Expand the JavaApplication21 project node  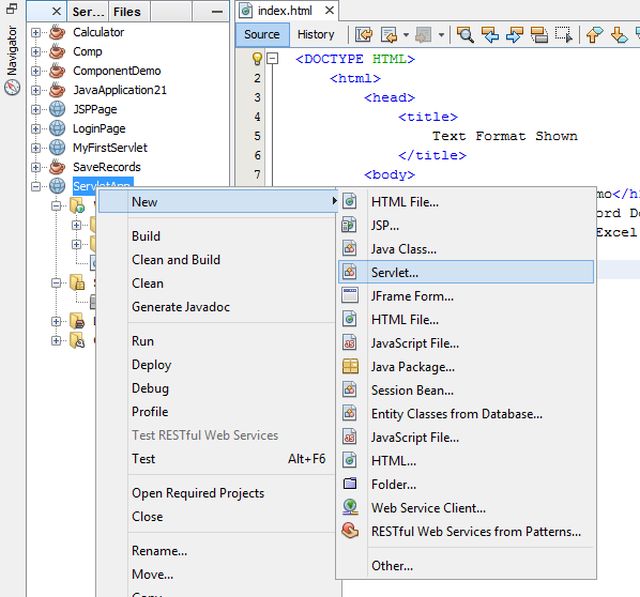(x=36, y=90)
